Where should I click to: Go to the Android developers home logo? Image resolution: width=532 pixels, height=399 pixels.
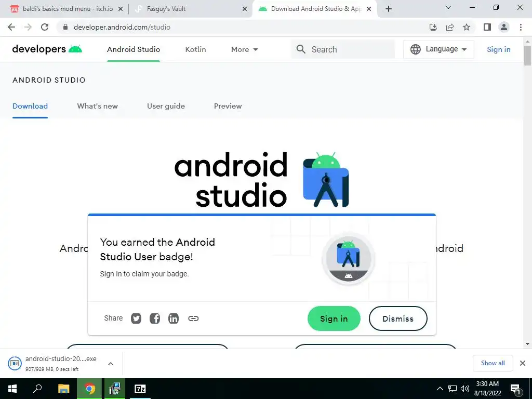coord(47,49)
